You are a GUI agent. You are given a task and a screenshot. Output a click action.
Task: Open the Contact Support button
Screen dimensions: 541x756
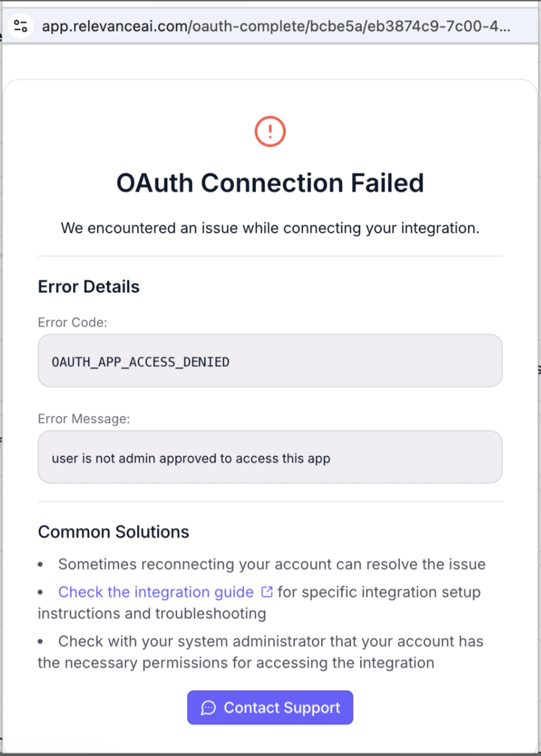(x=270, y=708)
